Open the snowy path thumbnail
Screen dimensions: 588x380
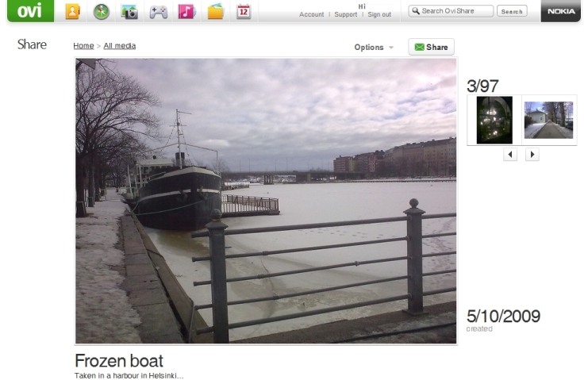tap(548, 120)
